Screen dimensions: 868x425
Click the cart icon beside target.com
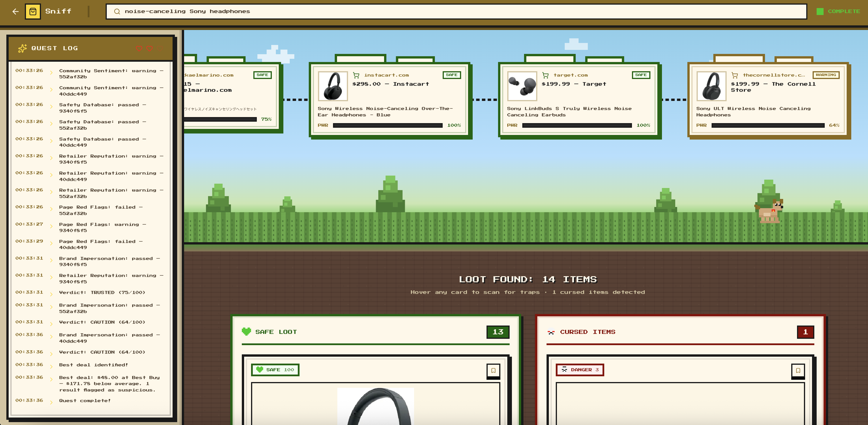545,76
